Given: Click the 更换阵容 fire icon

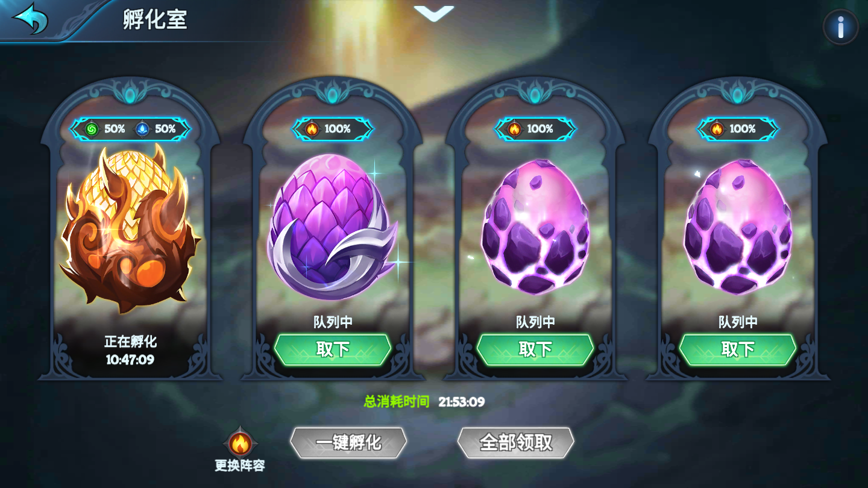Looking at the screenshot, I should [x=240, y=444].
